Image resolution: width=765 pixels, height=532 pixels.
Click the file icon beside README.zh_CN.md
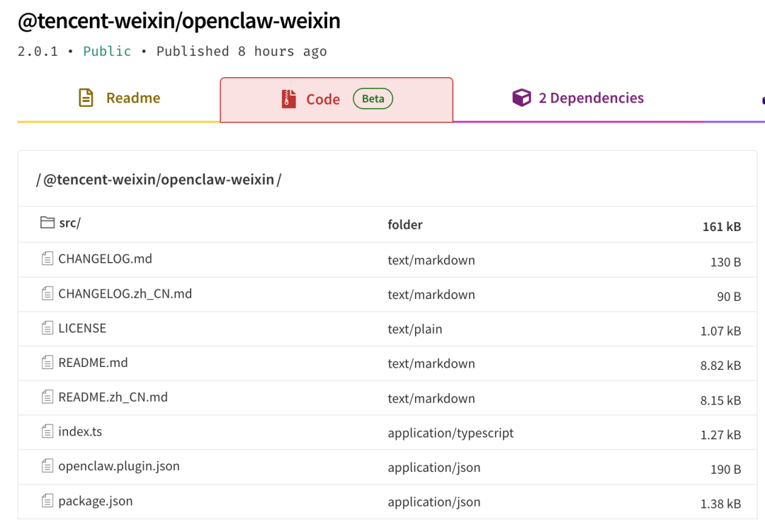pos(47,397)
